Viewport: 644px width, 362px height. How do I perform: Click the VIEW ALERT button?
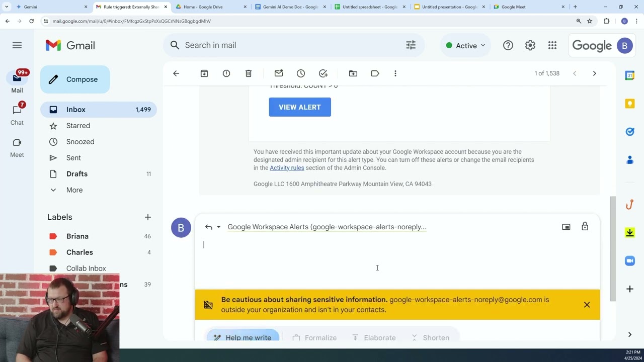pyautogui.click(x=300, y=107)
